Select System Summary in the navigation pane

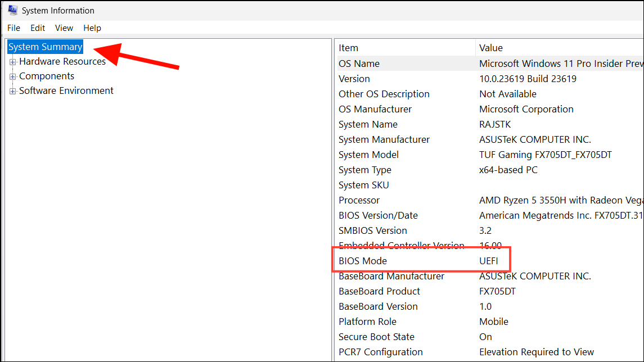[x=45, y=46]
